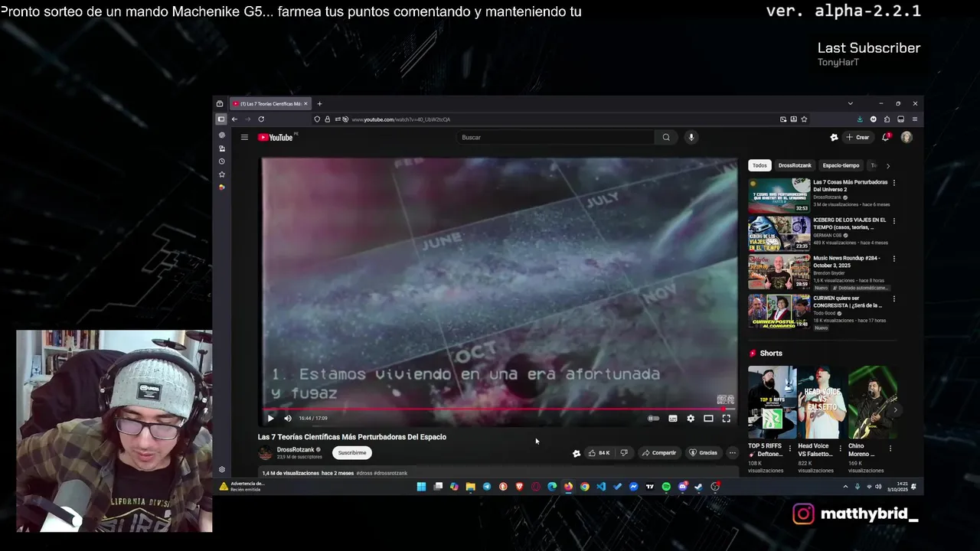Go to the YouTube home logo
This screenshot has width=980, height=551.
[x=276, y=138]
